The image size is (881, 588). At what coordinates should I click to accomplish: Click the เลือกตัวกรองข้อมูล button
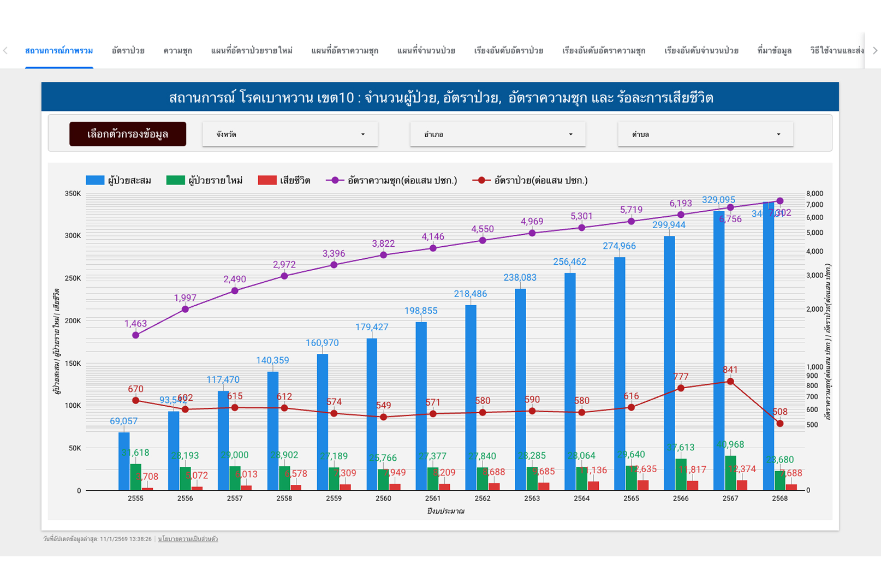tap(128, 134)
